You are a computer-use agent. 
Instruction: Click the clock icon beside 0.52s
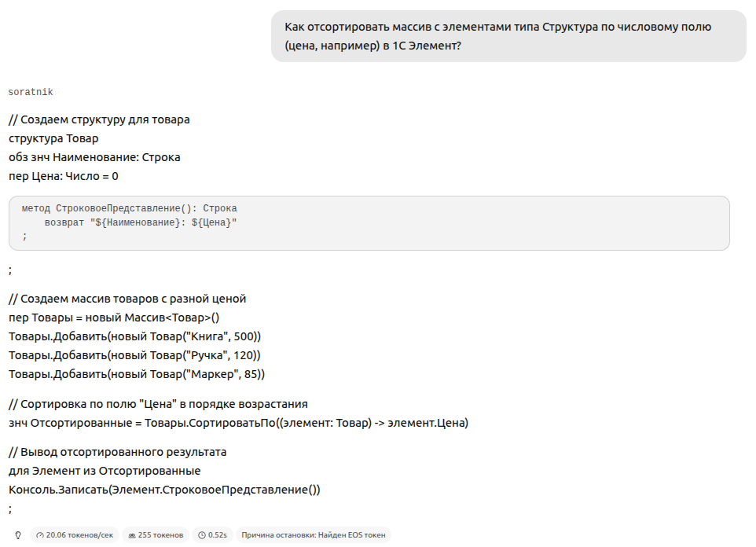pyautogui.click(x=202, y=535)
